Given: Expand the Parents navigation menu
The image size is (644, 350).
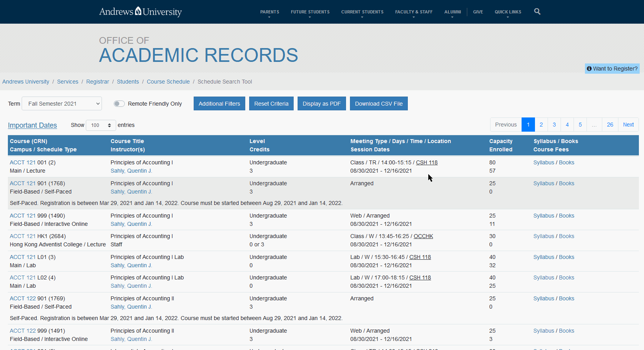Looking at the screenshot, I should pyautogui.click(x=270, y=12).
